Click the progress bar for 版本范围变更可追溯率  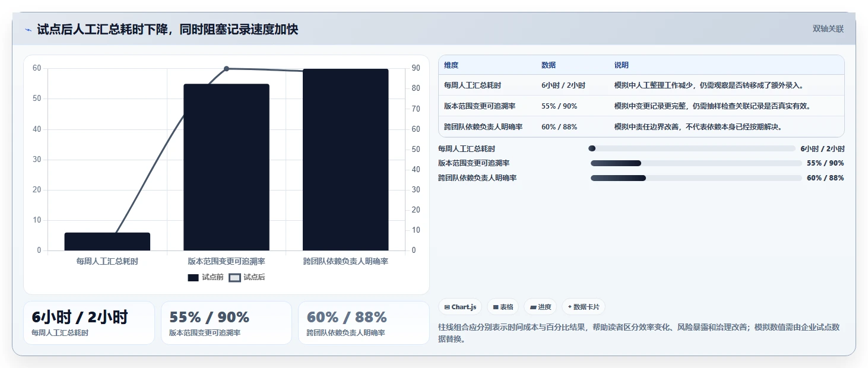(x=696, y=163)
